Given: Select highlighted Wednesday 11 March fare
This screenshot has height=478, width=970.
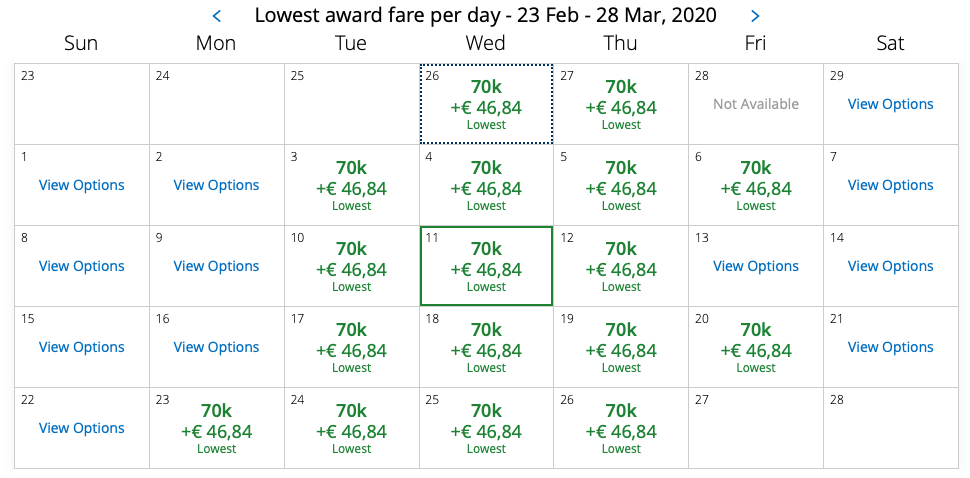Looking at the screenshot, I should (486, 267).
